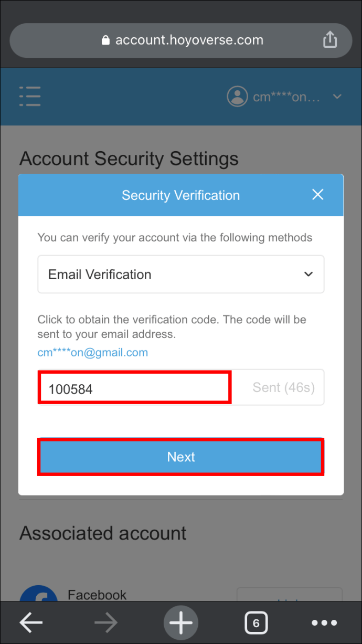Click the Facebook logo icon
The height and width of the screenshot is (644, 362).
pyautogui.click(x=38, y=595)
